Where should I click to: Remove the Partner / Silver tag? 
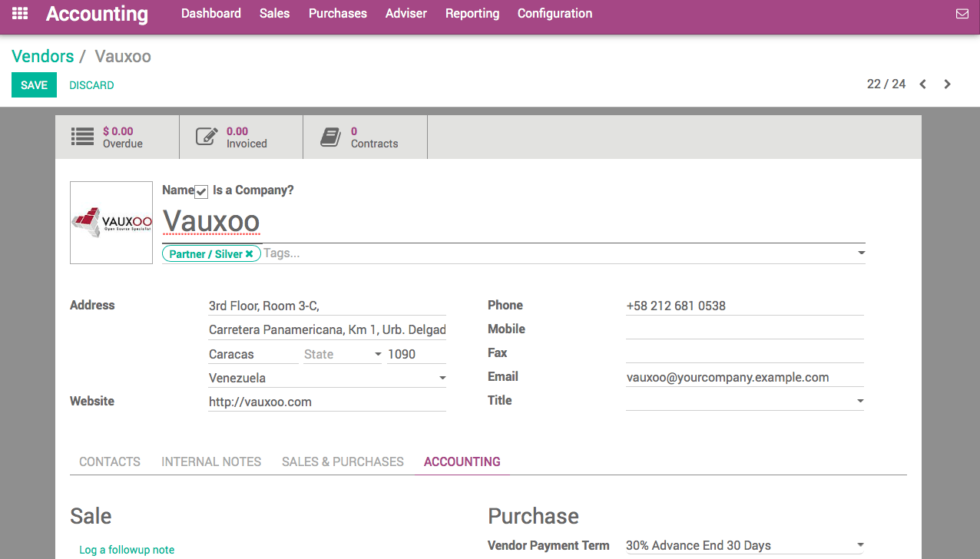pyautogui.click(x=249, y=253)
